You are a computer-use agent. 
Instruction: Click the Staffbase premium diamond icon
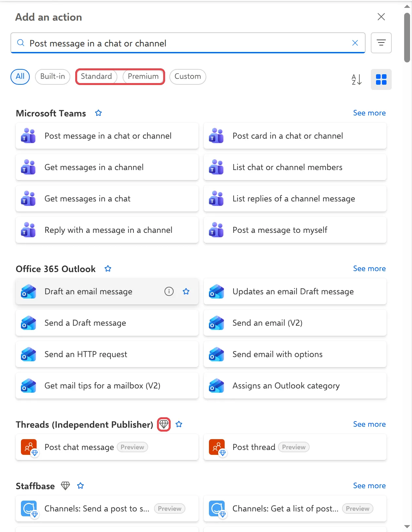(x=65, y=486)
